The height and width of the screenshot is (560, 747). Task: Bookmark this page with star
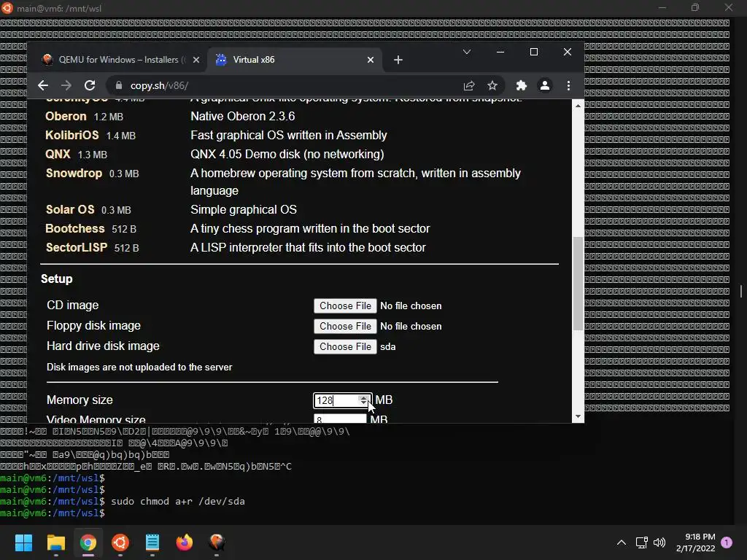point(492,85)
